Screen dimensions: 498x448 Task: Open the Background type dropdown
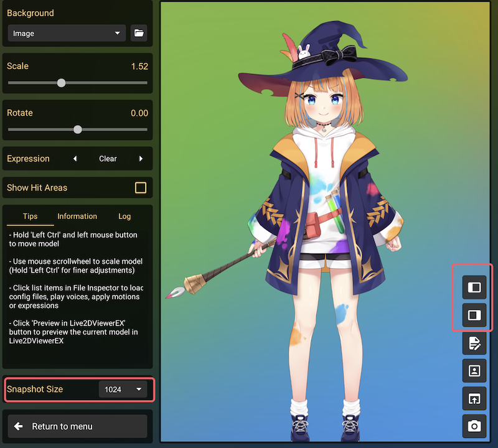point(67,33)
